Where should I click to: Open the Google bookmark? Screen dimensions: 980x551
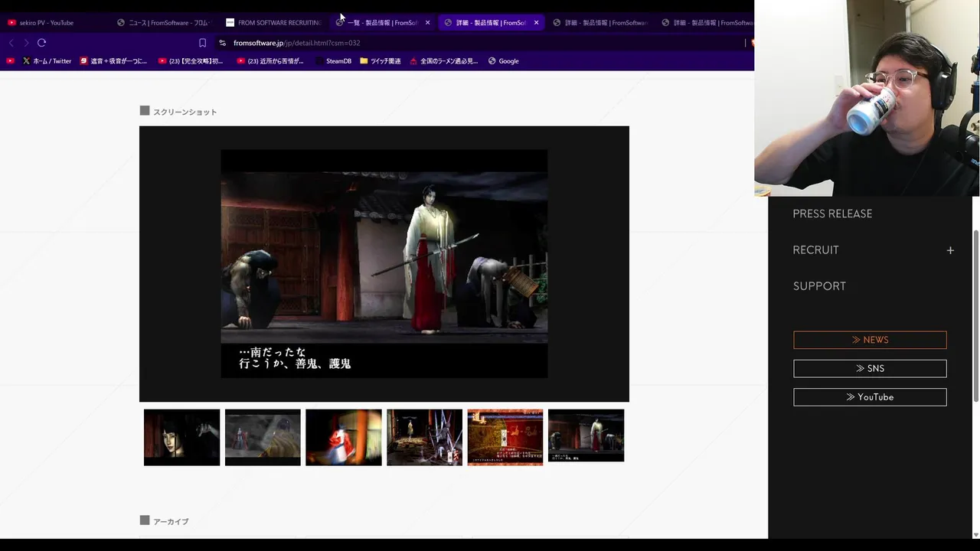pos(504,61)
